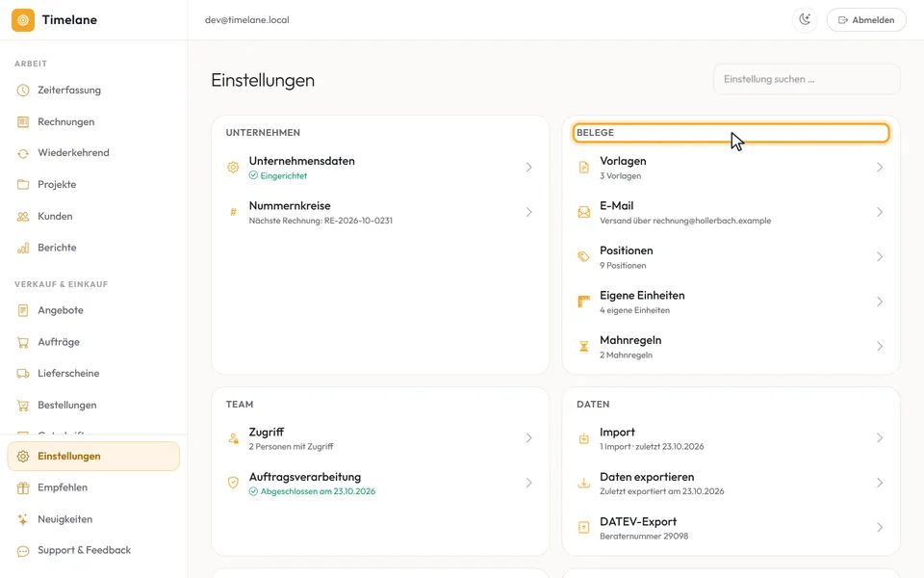Image resolution: width=924 pixels, height=578 pixels.
Task: Click 'Zuletzt exportiert am 23.10.2026' text
Action: 662,491
